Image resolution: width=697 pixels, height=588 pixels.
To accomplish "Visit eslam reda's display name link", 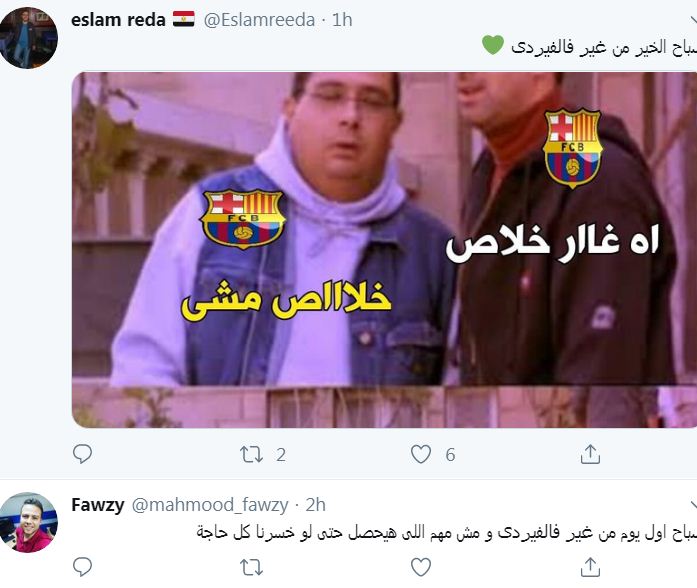I will click(x=118, y=20).
